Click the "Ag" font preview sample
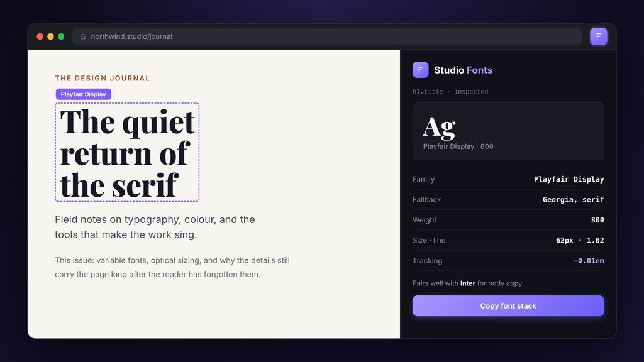This screenshot has width=644, height=362. (x=439, y=128)
